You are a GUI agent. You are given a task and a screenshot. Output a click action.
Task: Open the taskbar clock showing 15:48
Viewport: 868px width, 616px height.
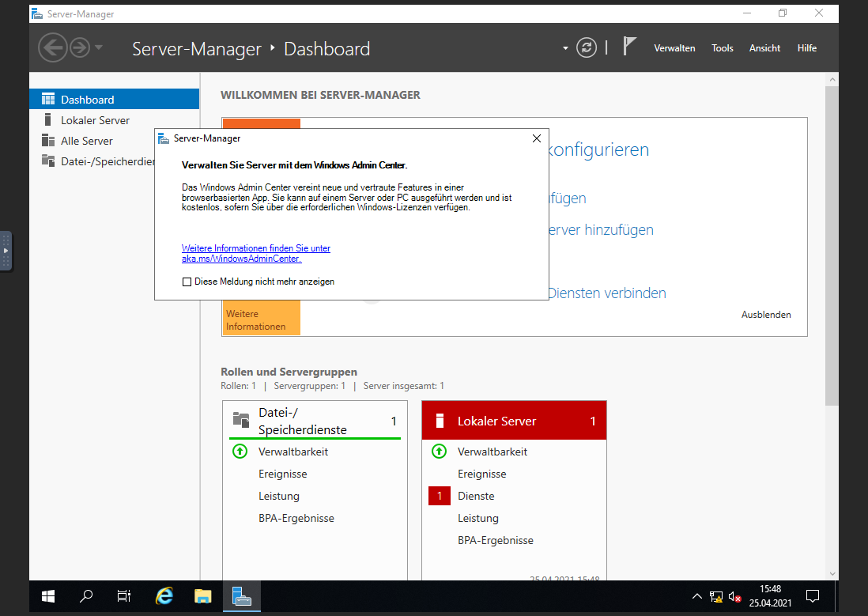pyautogui.click(x=770, y=596)
